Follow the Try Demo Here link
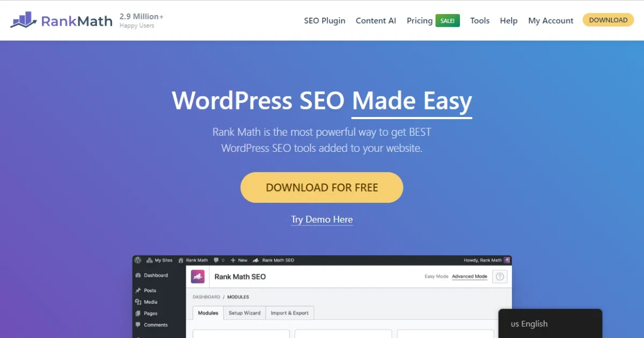The width and height of the screenshot is (644, 338). [322, 219]
